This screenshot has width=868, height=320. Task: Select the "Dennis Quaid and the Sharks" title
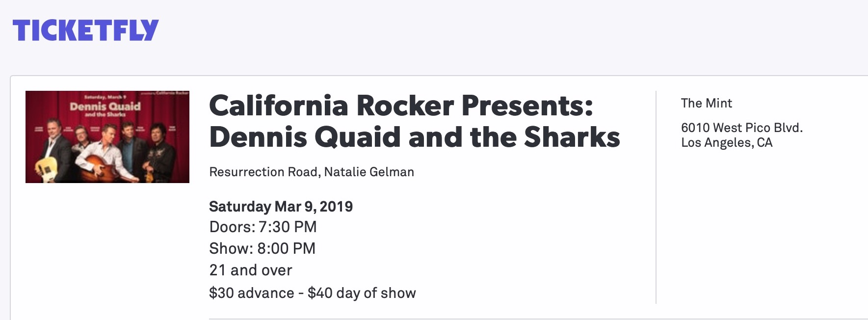tap(414, 137)
